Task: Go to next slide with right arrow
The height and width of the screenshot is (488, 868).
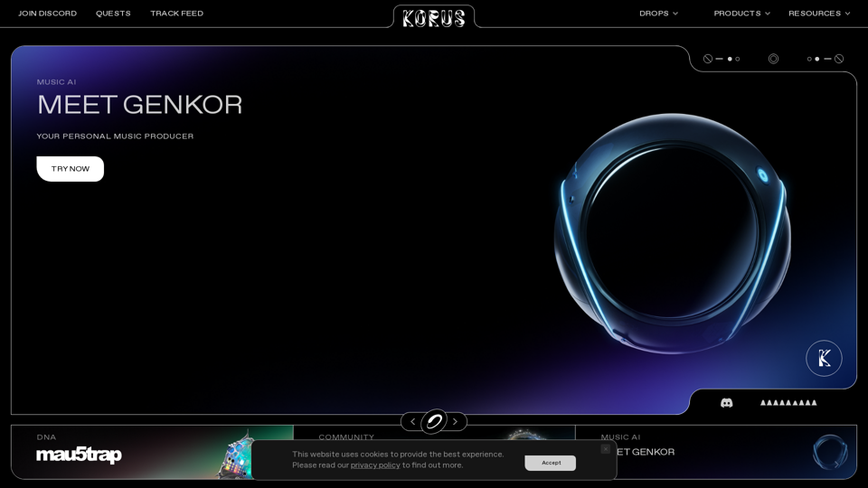Action: point(455,422)
